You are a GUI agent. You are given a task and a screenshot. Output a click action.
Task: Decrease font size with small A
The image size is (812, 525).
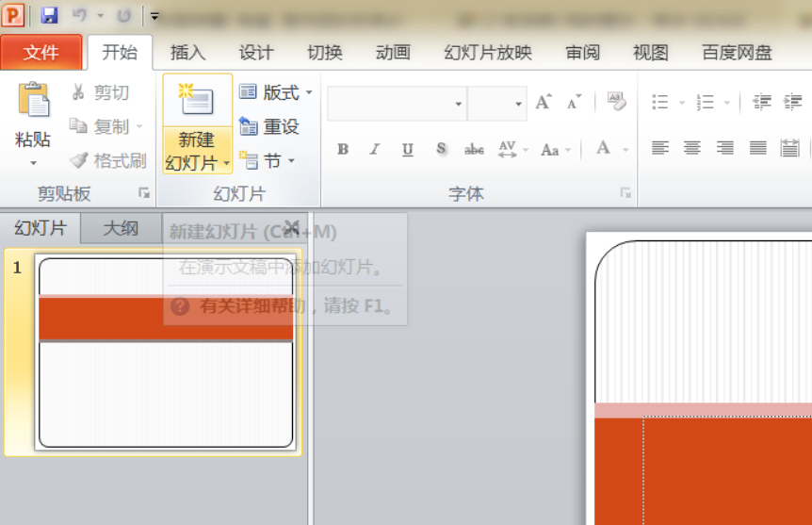[574, 103]
